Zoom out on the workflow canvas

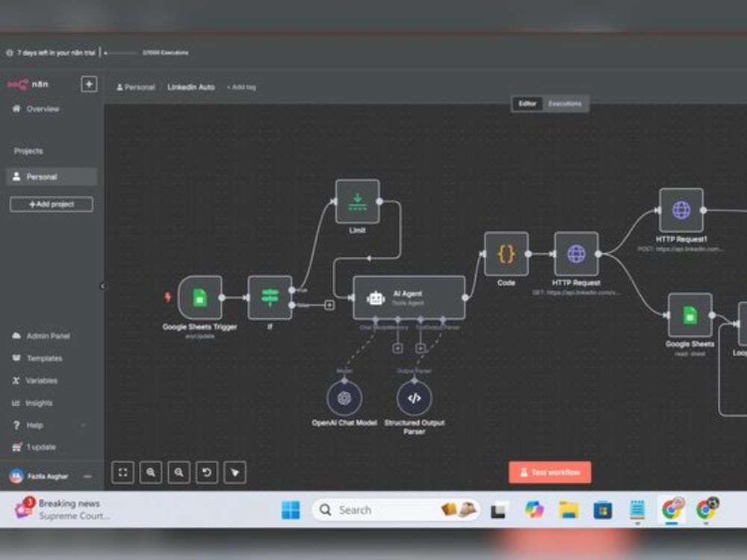179,473
